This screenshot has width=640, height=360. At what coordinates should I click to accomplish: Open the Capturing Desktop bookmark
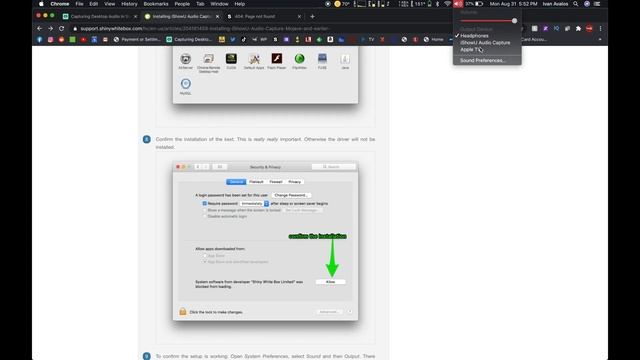[x=189, y=40]
